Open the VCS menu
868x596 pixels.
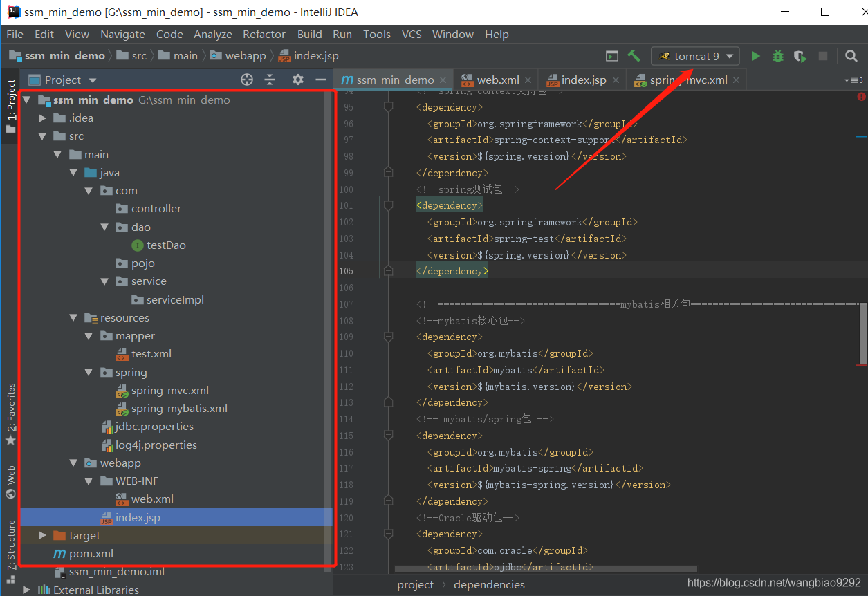(x=412, y=34)
